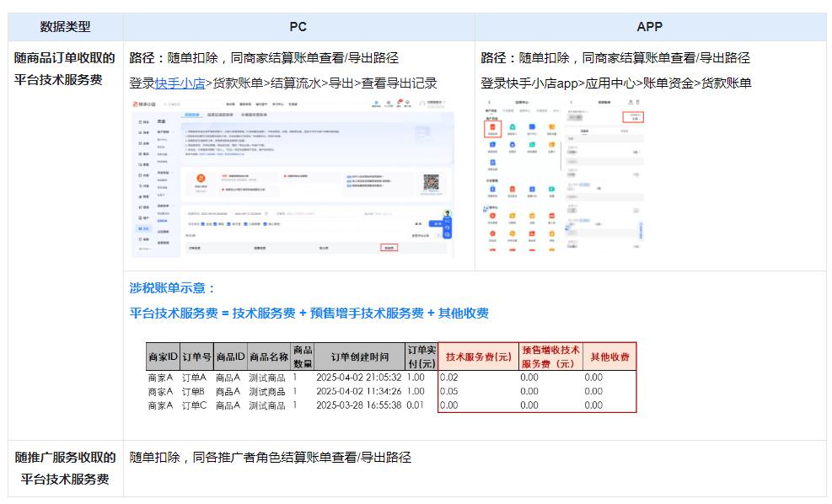Click the orange alert badge icon in the notice card
Screen dimensions: 832x504
pos(200,180)
